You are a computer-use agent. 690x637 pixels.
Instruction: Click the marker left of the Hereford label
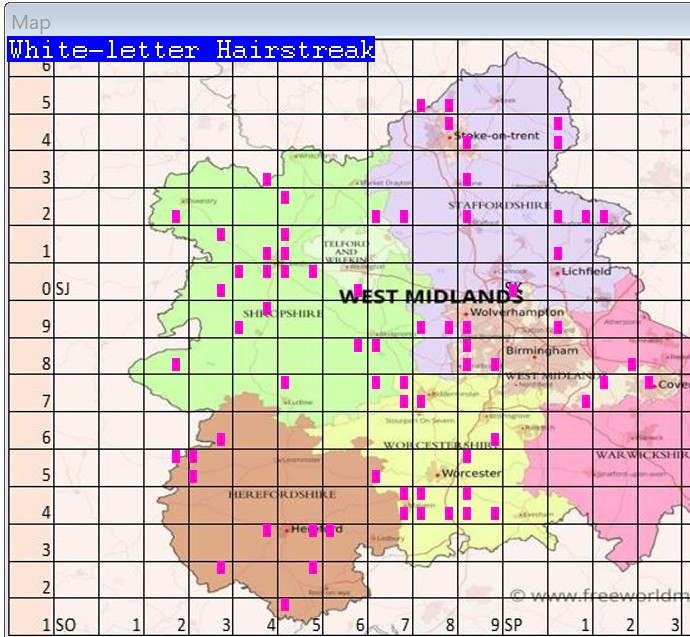tap(267, 531)
